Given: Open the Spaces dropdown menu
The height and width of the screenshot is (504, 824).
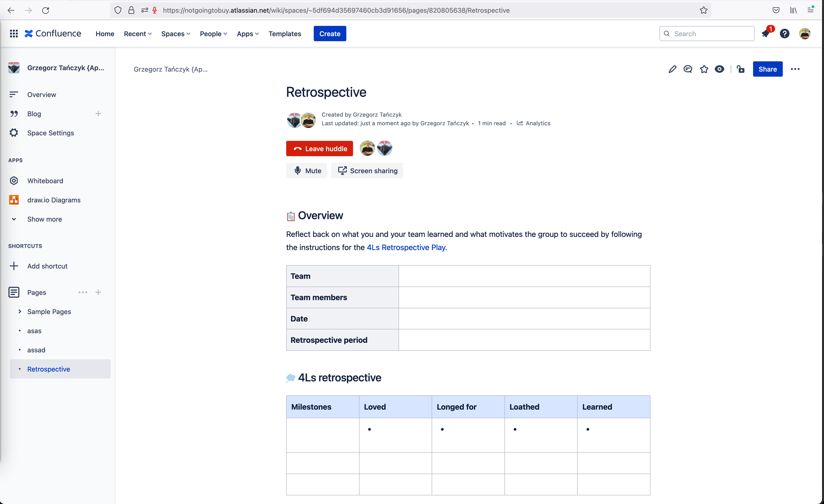Looking at the screenshot, I should pyautogui.click(x=176, y=34).
